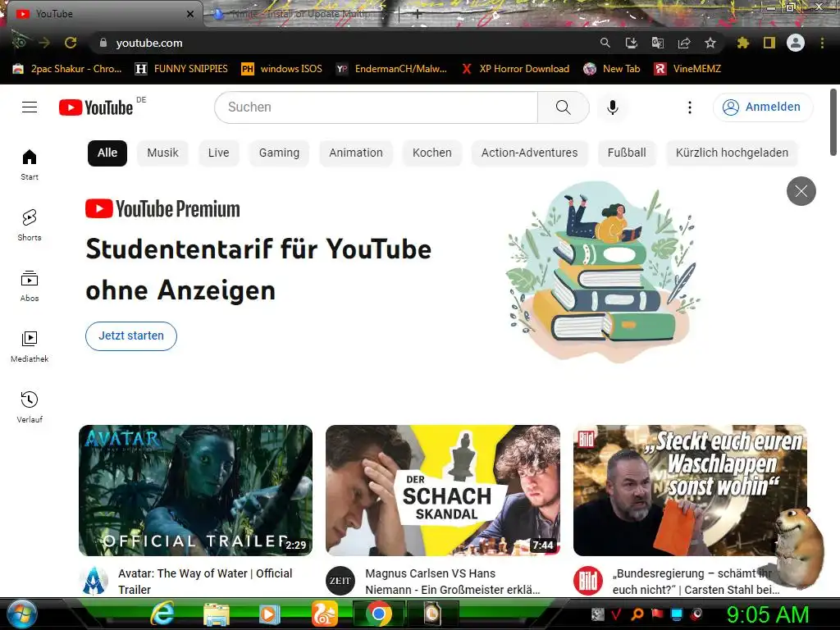The height and width of the screenshot is (630, 840).
Task: Click the YouTube logo
Action: pyautogui.click(x=96, y=107)
